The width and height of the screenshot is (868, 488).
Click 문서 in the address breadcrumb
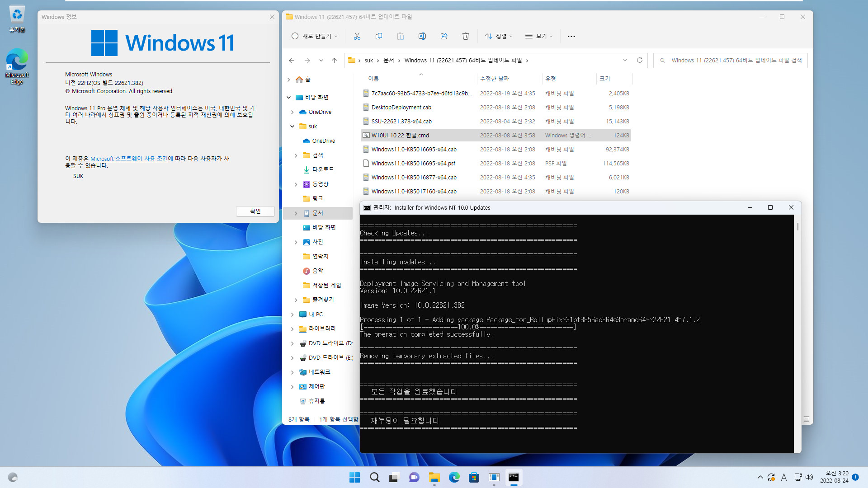(x=388, y=61)
